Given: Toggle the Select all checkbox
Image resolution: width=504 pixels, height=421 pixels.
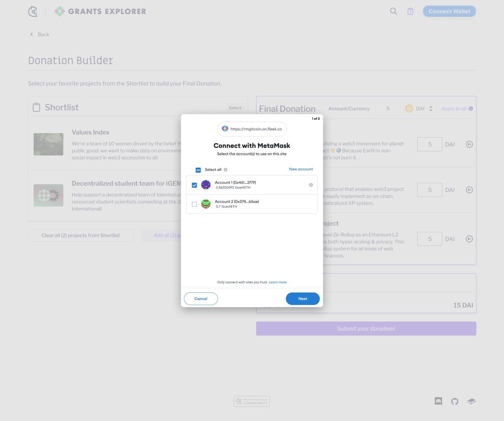Looking at the screenshot, I should (198, 170).
